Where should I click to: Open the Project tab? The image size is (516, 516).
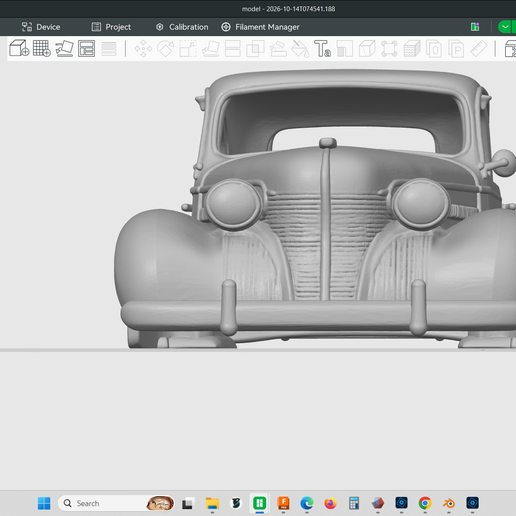pos(111,27)
